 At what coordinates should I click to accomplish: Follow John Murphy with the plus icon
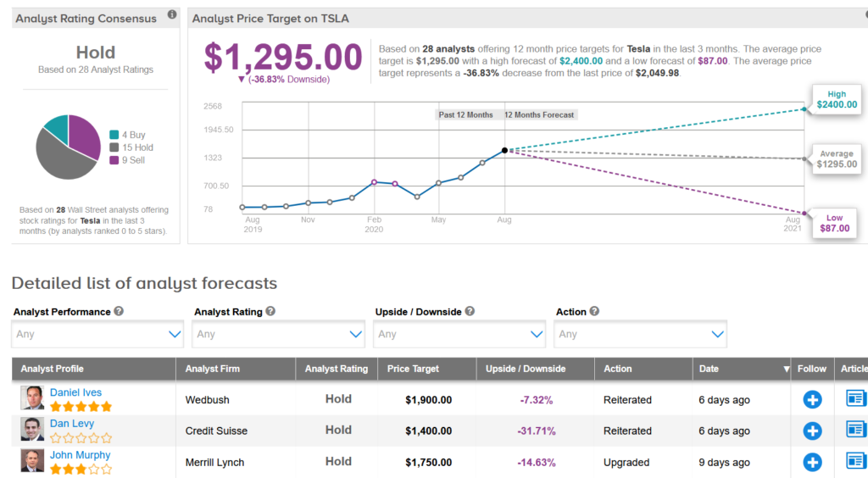(x=812, y=463)
